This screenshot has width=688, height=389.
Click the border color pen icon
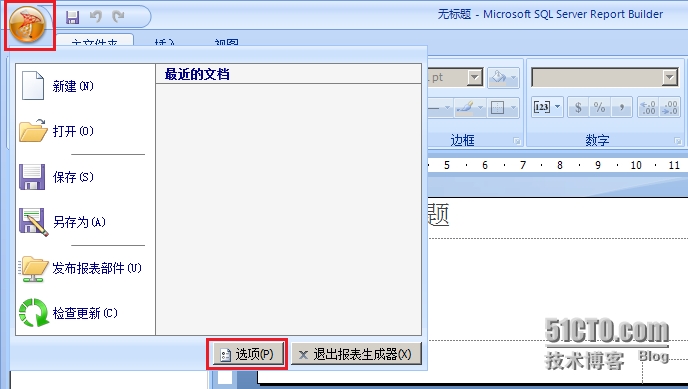pos(465,107)
